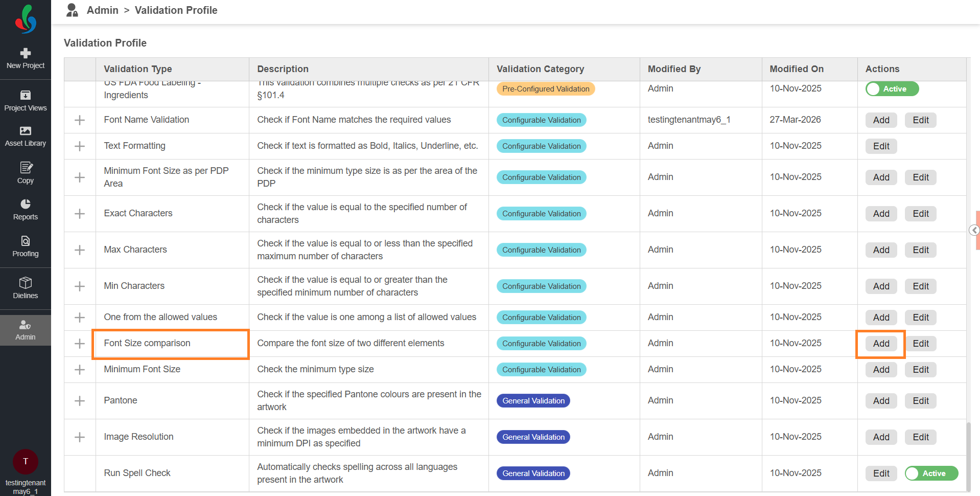Click the New Project plus icon

pos(26,53)
